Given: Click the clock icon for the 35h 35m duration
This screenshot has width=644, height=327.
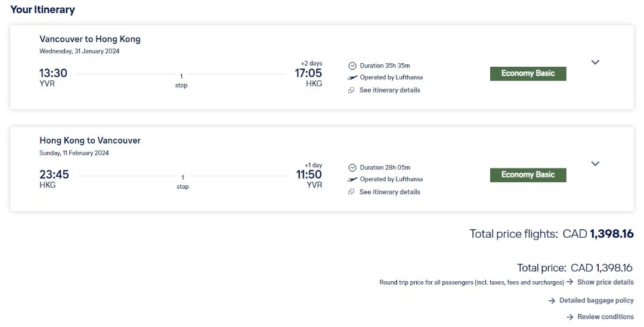Looking at the screenshot, I should click(x=352, y=66).
